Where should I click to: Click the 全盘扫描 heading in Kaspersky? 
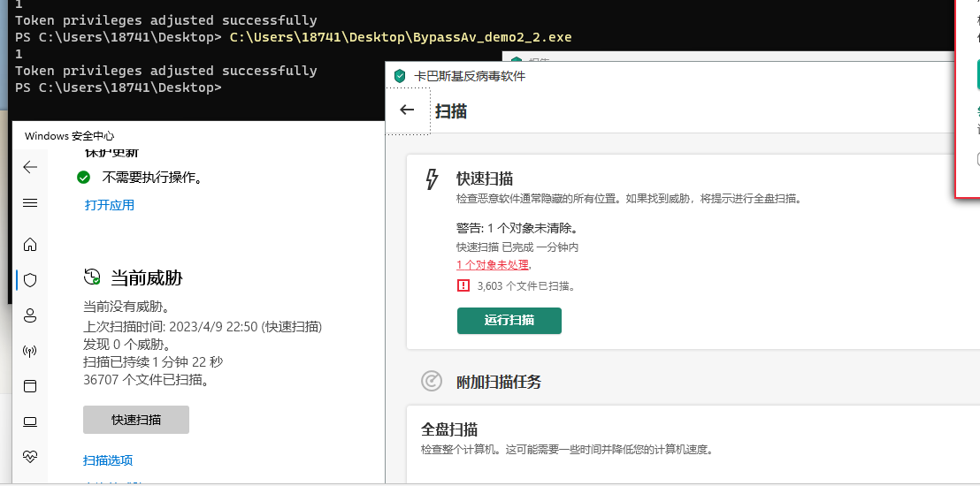(x=449, y=429)
